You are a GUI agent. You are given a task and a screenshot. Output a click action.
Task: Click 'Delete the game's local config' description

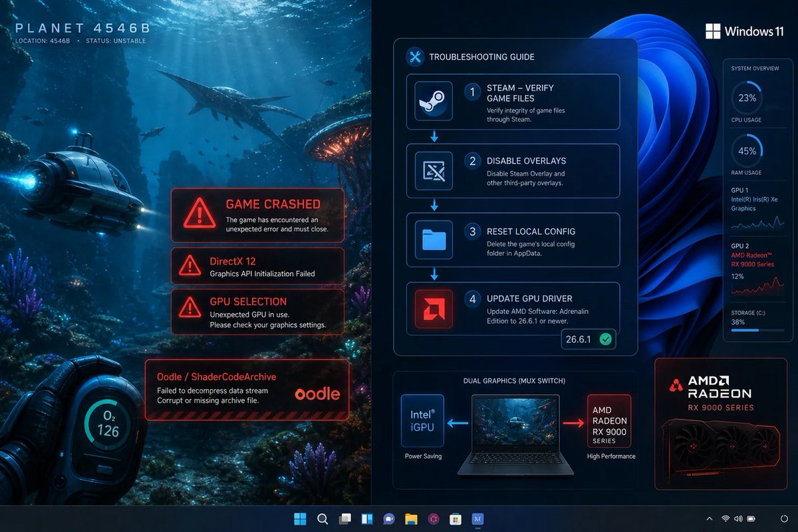tap(531, 244)
